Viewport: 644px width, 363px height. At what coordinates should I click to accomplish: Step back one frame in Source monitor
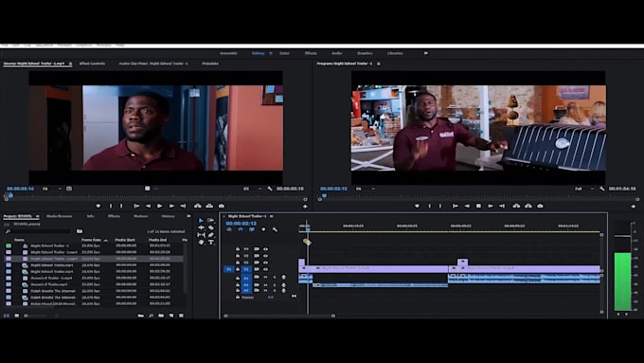tap(149, 206)
